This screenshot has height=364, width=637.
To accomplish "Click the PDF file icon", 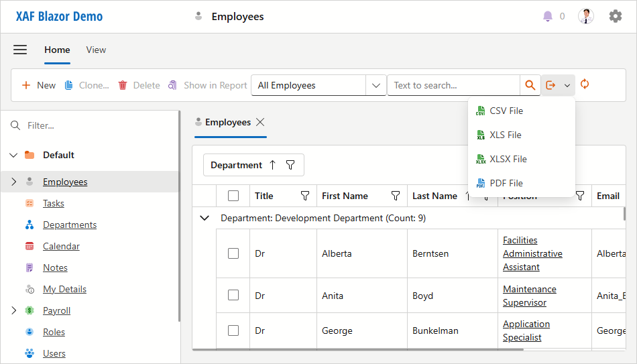I will point(481,183).
